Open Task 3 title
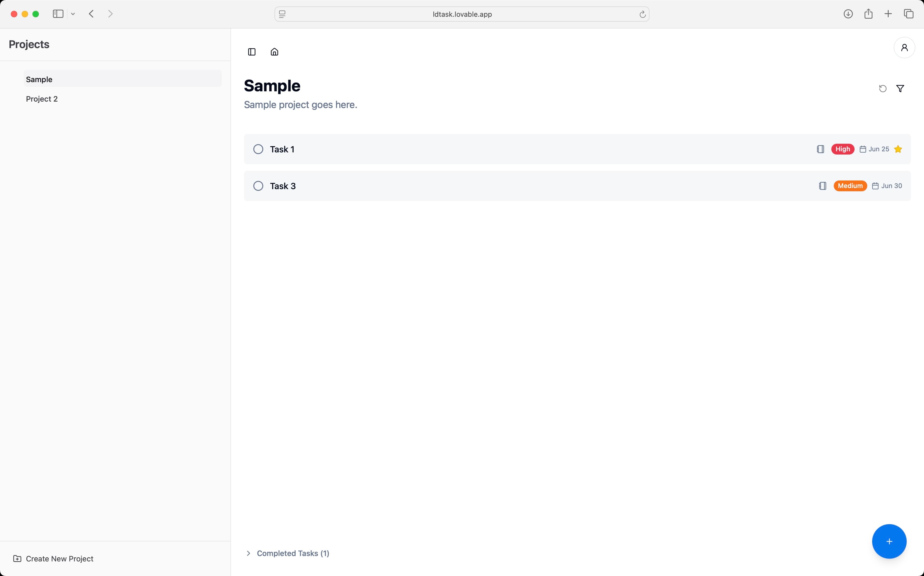This screenshot has height=576, width=924. (283, 186)
